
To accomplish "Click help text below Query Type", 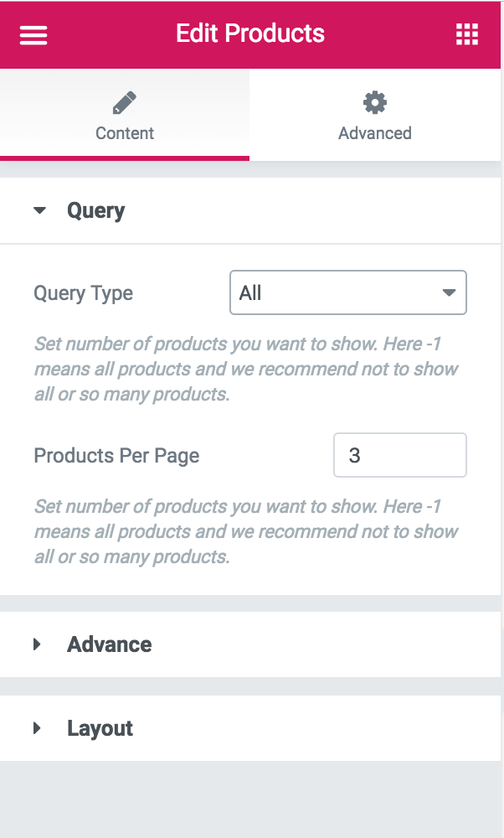I will (x=245, y=369).
